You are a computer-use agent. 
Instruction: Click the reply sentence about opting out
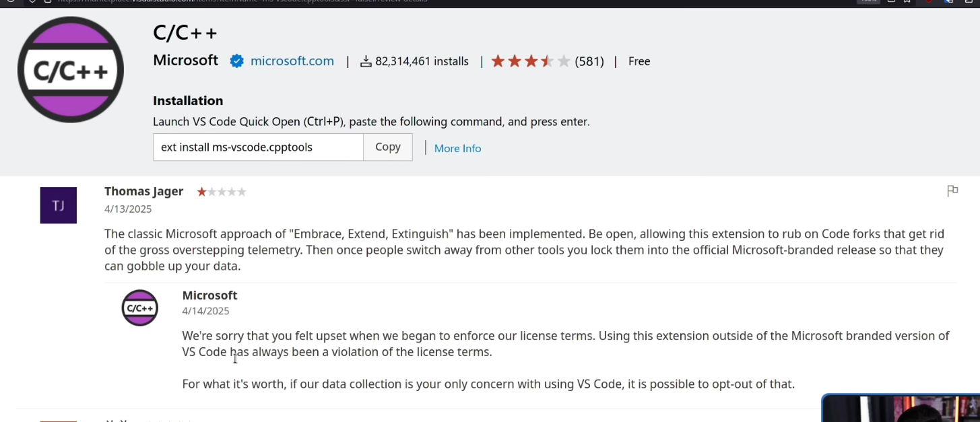pyautogui.click(x=488, y=384)
